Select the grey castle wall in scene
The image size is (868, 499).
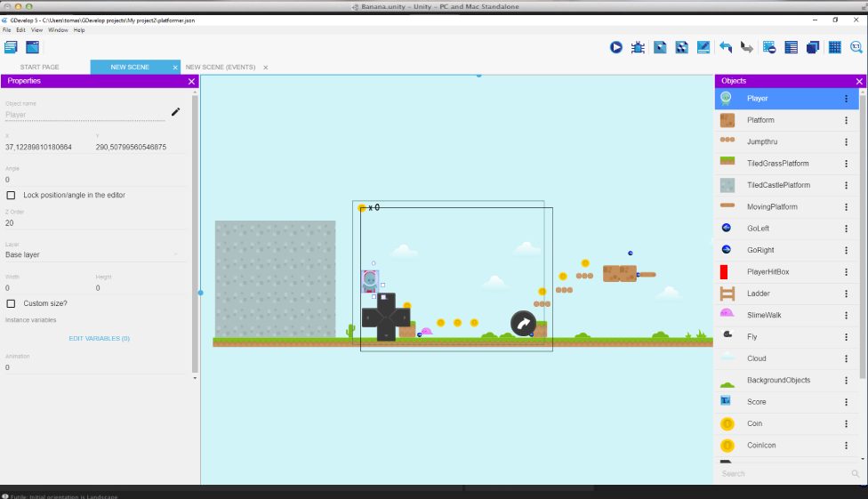[x=275, y=279]
